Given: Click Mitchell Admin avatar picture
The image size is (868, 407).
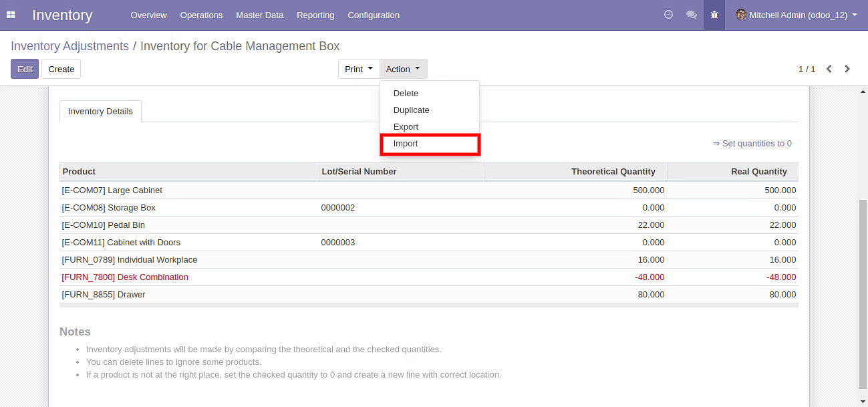Looking at the screenshot, I should click(x=740, y=15).
